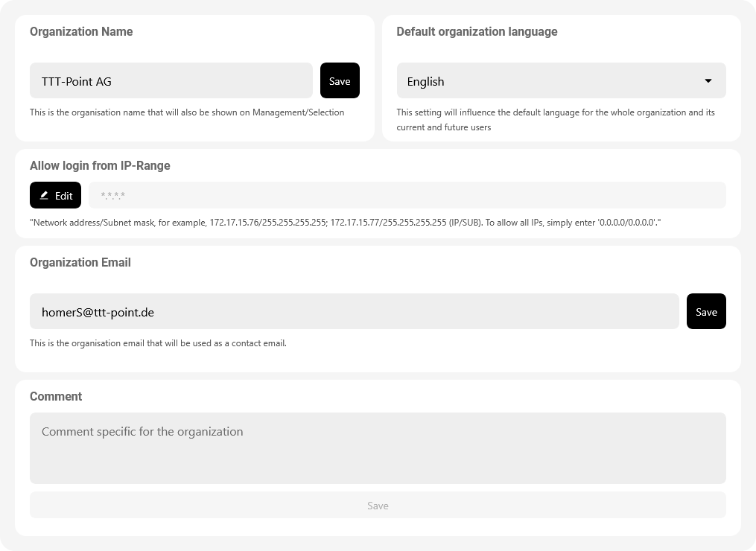The image size is (756, 551).
Task: Click the contact email hint text
Action: click(x=158, y=343)
